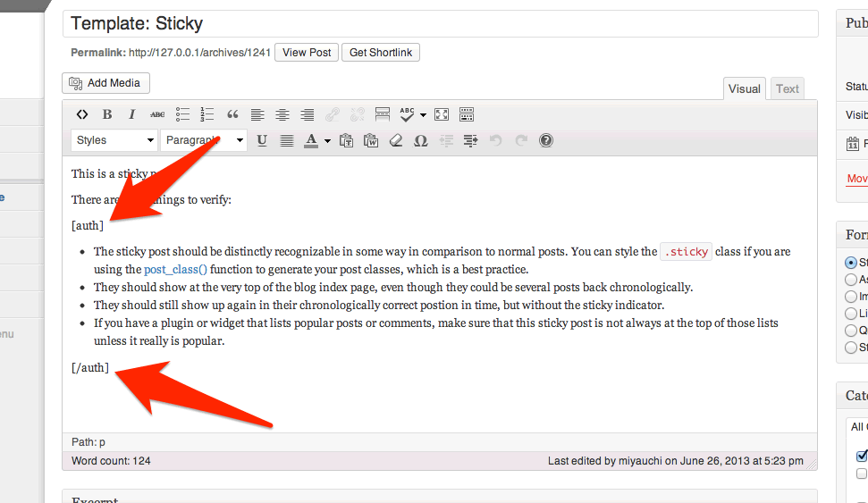Click the View Post button
This screenshot has width=868, height=503.
306,53
